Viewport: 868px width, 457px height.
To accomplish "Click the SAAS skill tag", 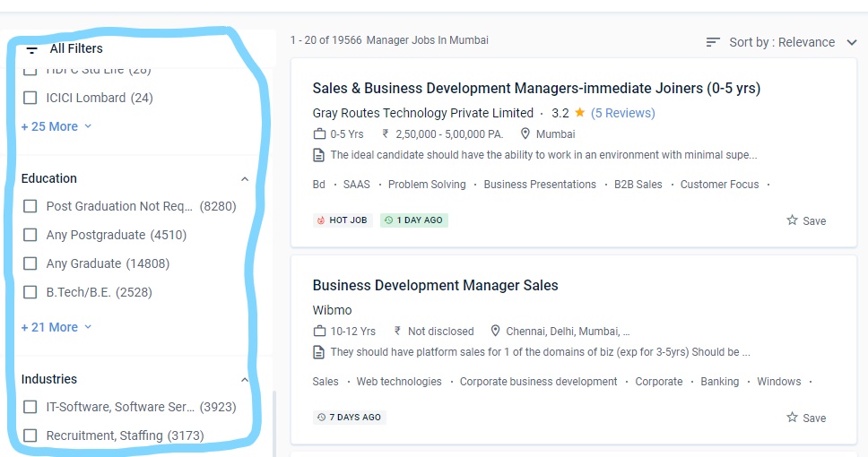I will pyautogui.click(x=357, y=185).
